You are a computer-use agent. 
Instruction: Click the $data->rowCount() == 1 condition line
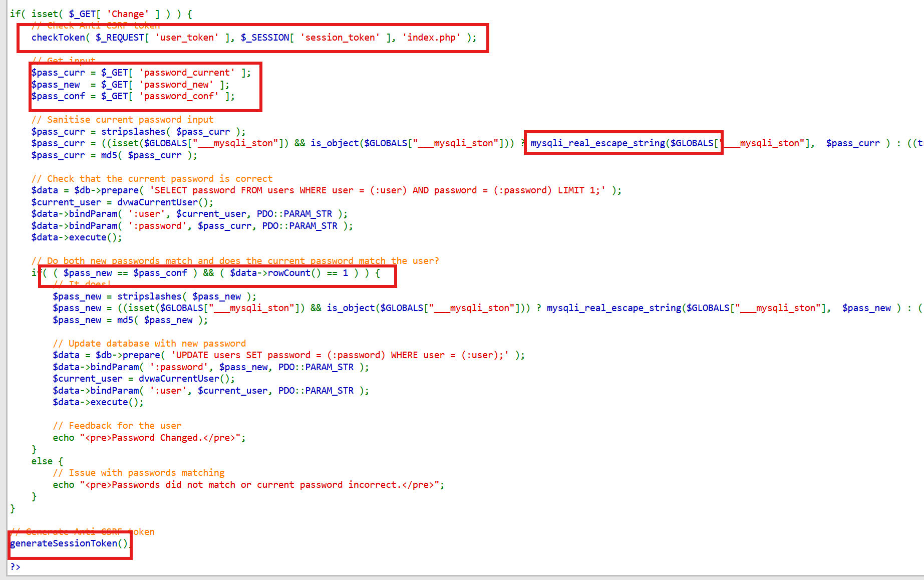[206, 273]
